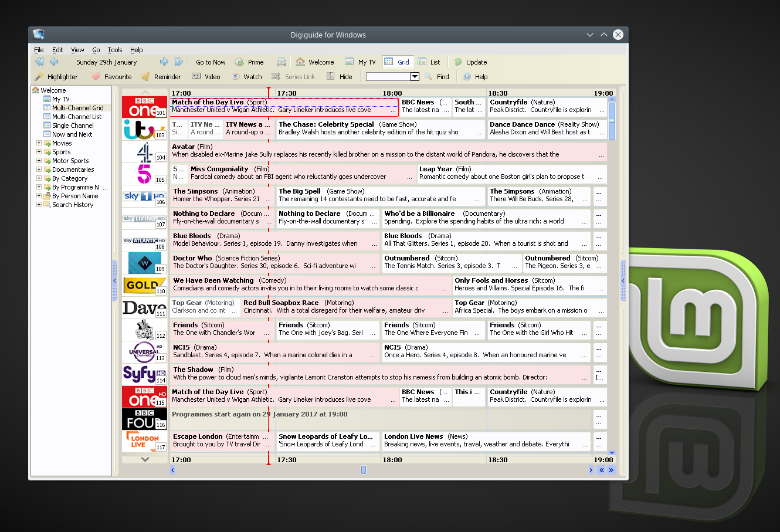
Task: Click the Watch icon
Action: tap(247, 76)
